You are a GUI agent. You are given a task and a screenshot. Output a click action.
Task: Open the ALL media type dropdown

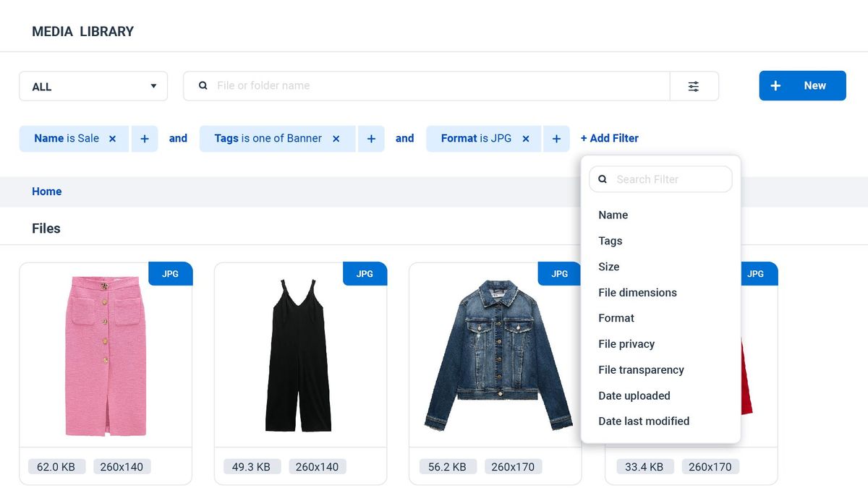93,86
